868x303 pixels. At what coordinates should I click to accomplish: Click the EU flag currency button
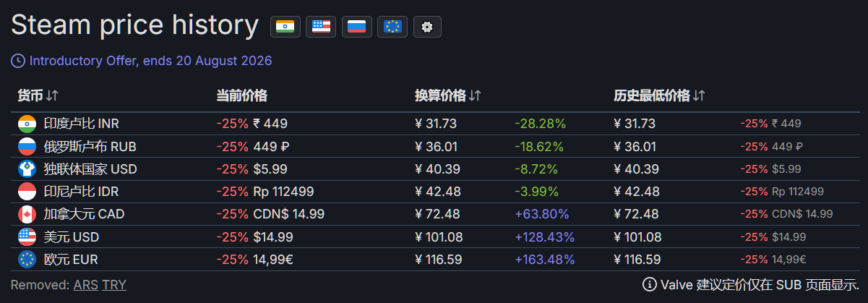(x=392, y=27)
